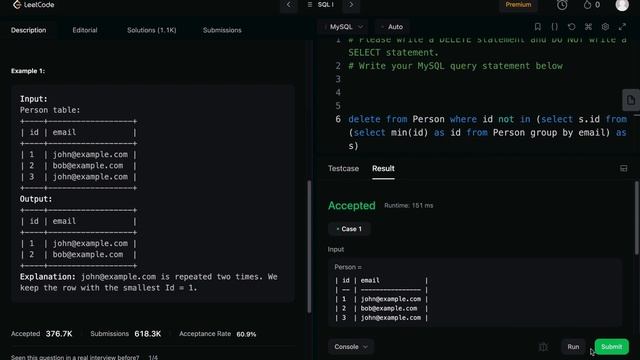Select Case 1 result
The width and height of the screenshot is (640, 360).
point(349,229)
